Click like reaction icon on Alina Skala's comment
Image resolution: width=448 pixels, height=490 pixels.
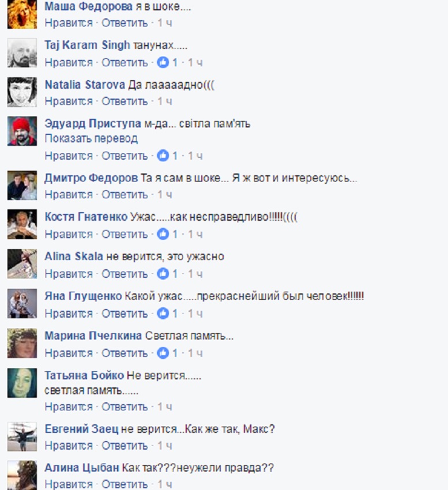[163, 273]
